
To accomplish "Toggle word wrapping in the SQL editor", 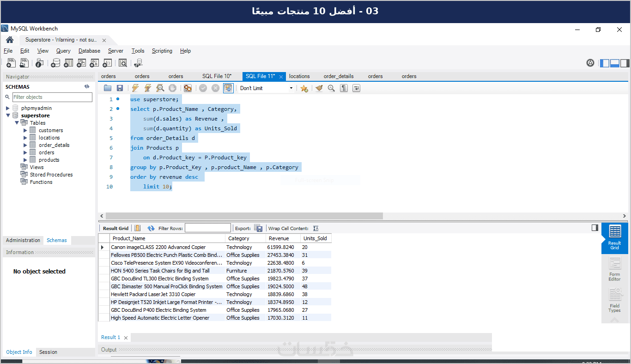I will (x=356, y=88).
